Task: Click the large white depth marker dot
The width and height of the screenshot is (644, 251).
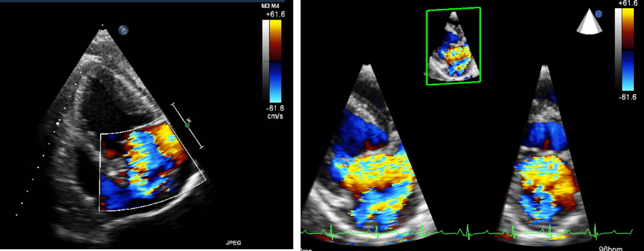Action: coord(57,123)
